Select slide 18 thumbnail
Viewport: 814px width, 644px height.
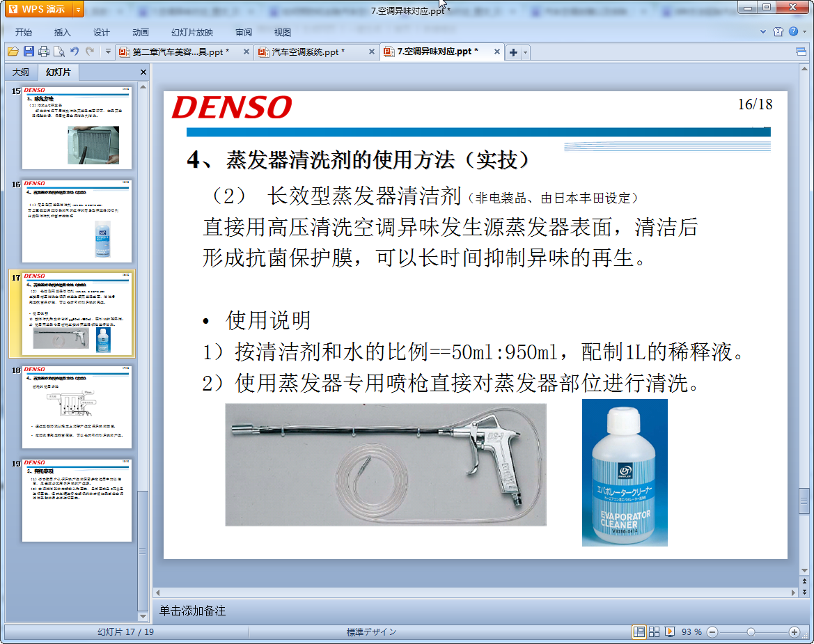(x=77, y=407)
